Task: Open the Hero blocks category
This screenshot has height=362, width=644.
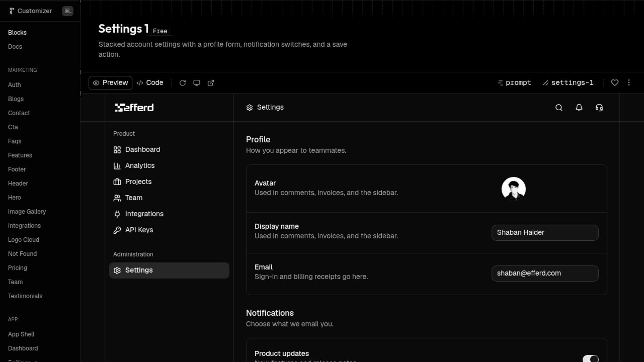Action: point(14,197)
